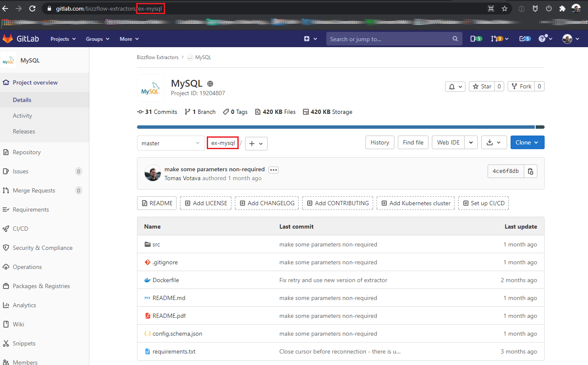Click Add CHANGELOG button
The height and width of the screenshot is (365, 588).
[x=267, y=203]
